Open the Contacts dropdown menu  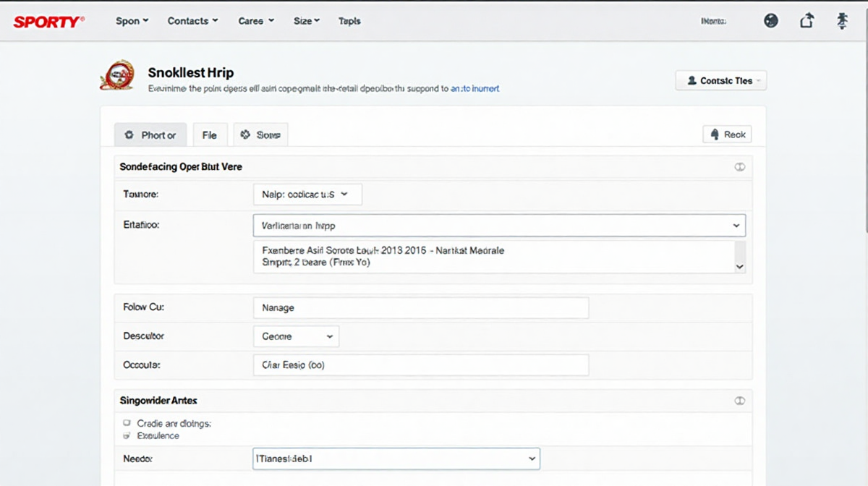[x=192, y=21]
